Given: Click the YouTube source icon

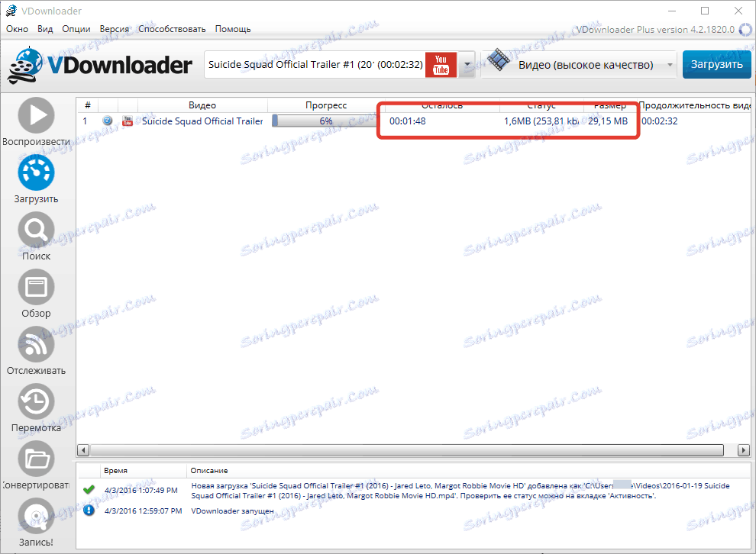Looking at the screenshot, I should [x=441, y=65].
